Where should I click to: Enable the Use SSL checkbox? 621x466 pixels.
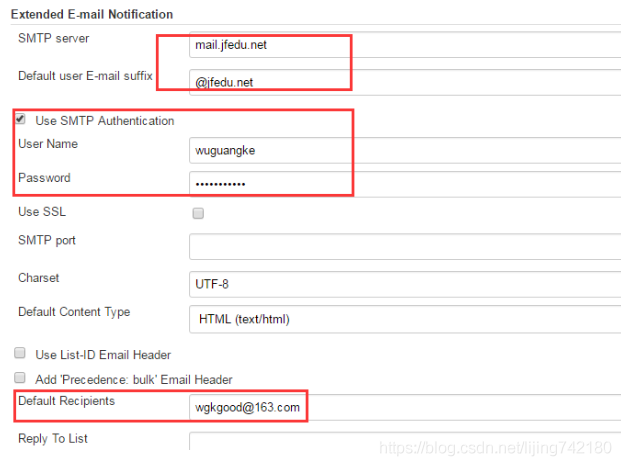[198, 213]
